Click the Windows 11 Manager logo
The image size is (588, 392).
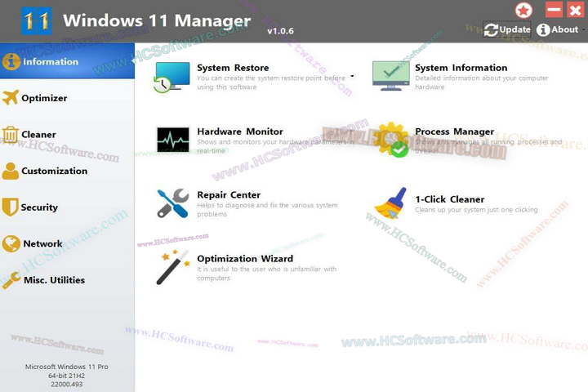point(37,21)
